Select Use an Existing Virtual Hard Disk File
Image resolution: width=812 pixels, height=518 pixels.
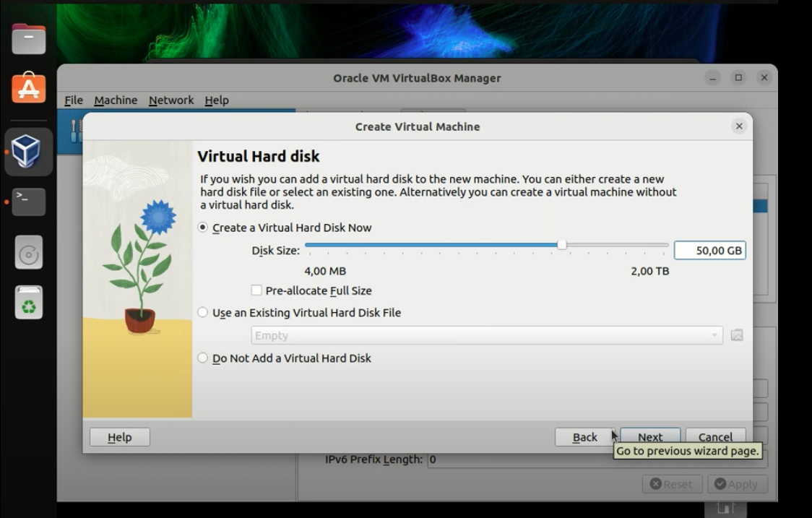pos(203,312)
